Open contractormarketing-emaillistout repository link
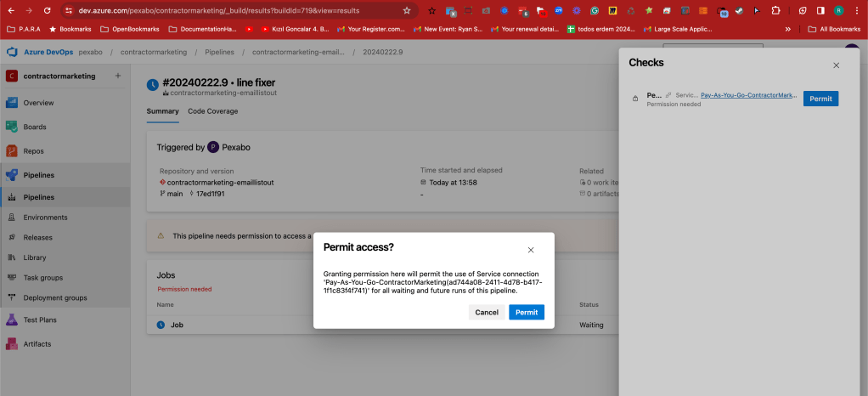 220,182
